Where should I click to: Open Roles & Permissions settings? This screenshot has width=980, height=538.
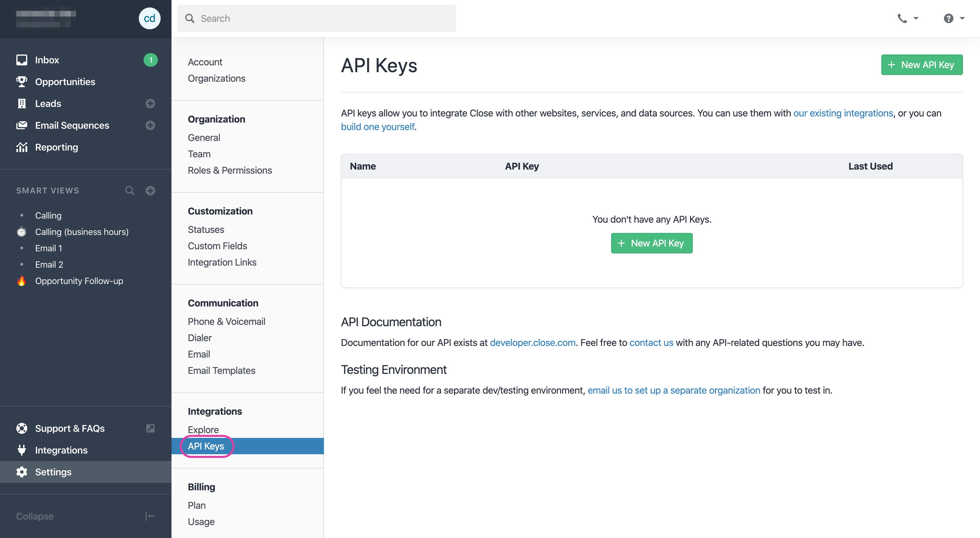point(230,170)
